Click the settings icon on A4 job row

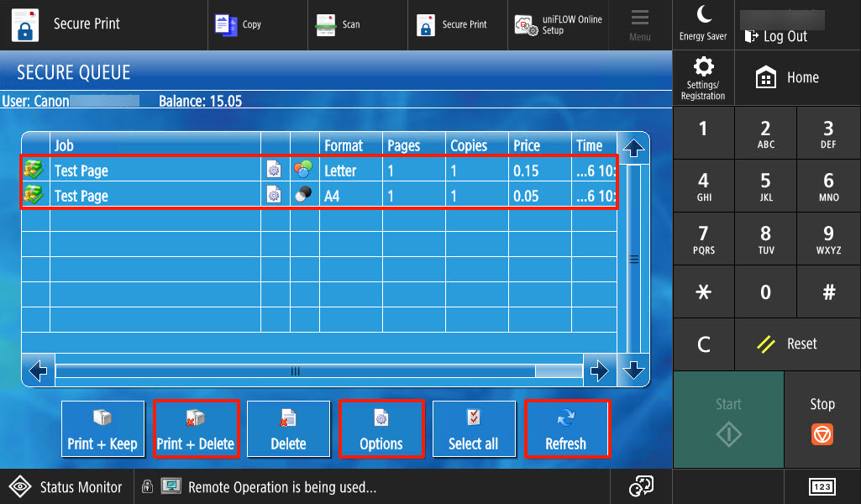click(274, 194)
